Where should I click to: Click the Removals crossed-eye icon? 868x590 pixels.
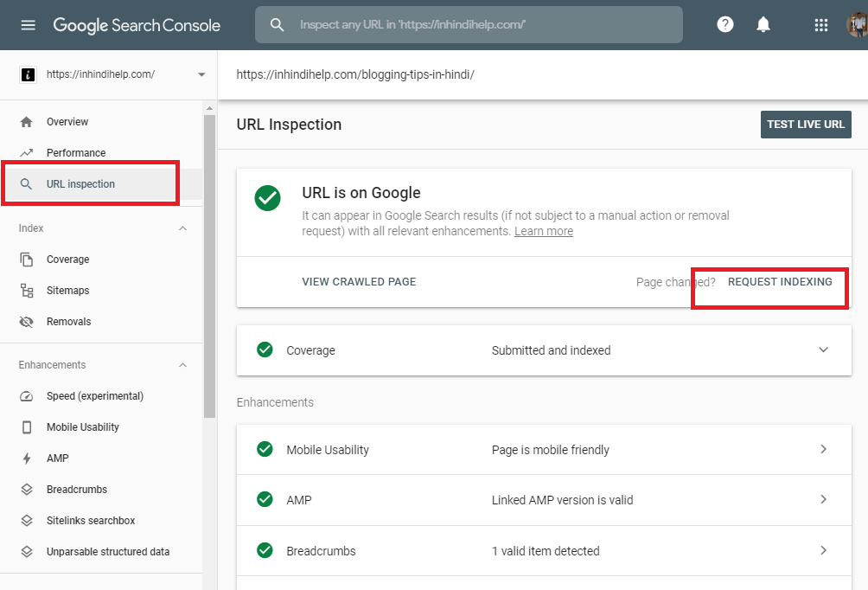(x=27, y=321)
